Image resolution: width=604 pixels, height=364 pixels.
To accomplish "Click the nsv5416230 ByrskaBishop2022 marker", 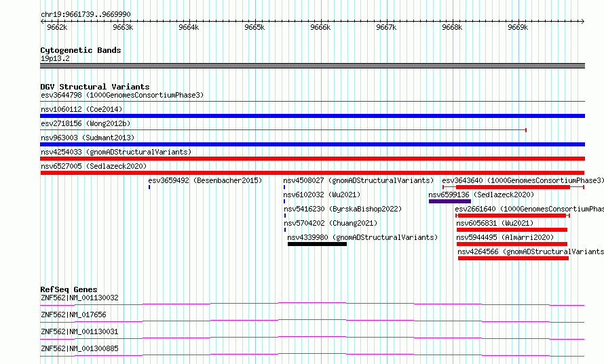I will pyautogui.click(x=285, y=216).
